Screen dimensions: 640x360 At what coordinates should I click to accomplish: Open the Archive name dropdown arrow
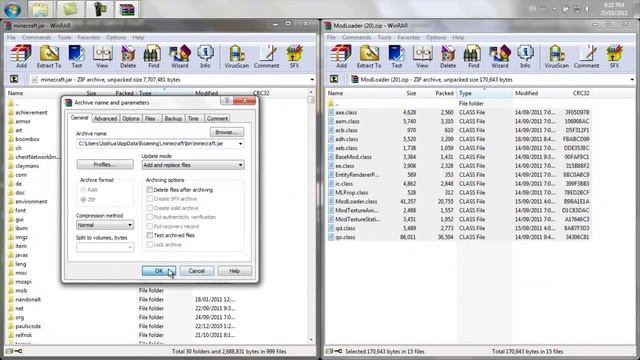[240, 144]
